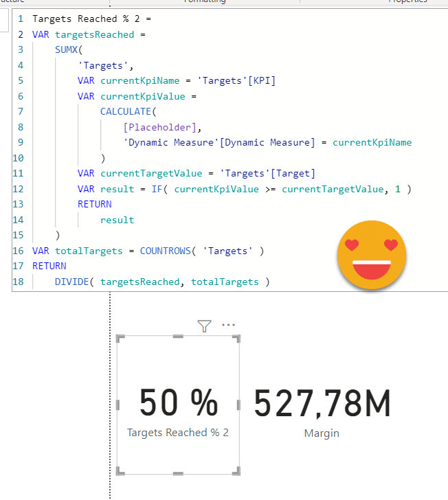Click the bottom-left corner handle of selected card
The image size is (448, 500).
click(x=120, y=471)
